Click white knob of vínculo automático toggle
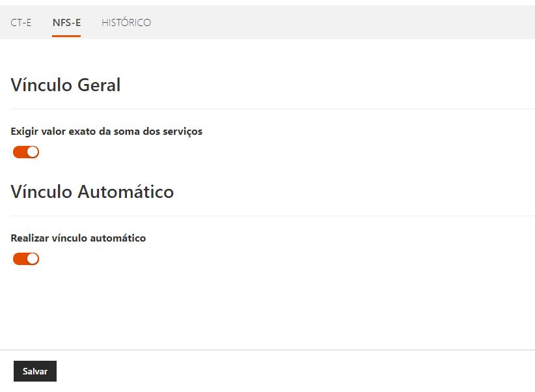 tap(33, 259)
